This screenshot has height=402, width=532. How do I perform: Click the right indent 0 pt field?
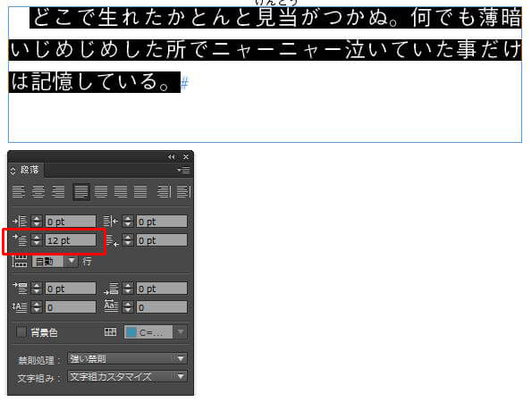162,222
